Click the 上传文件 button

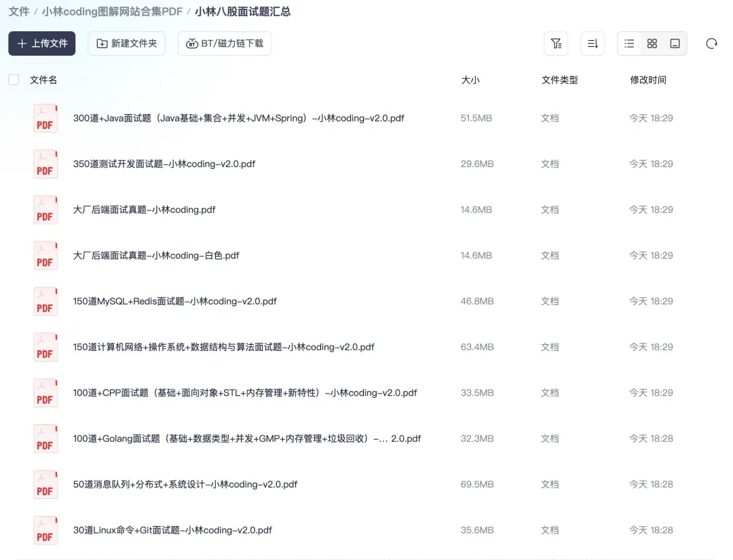42,43
